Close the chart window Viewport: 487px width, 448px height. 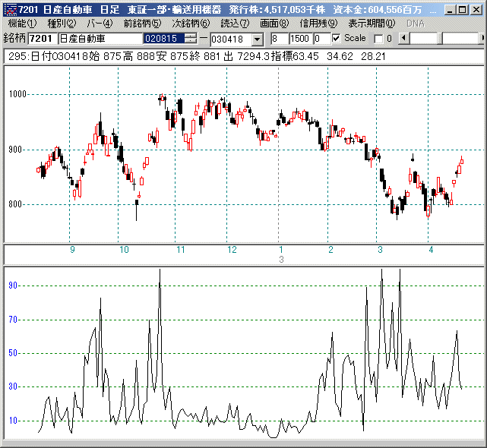coord(476,10)
